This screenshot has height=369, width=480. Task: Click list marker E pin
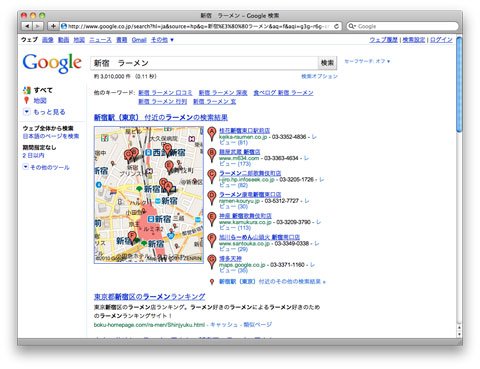click(x=212, y=219)
